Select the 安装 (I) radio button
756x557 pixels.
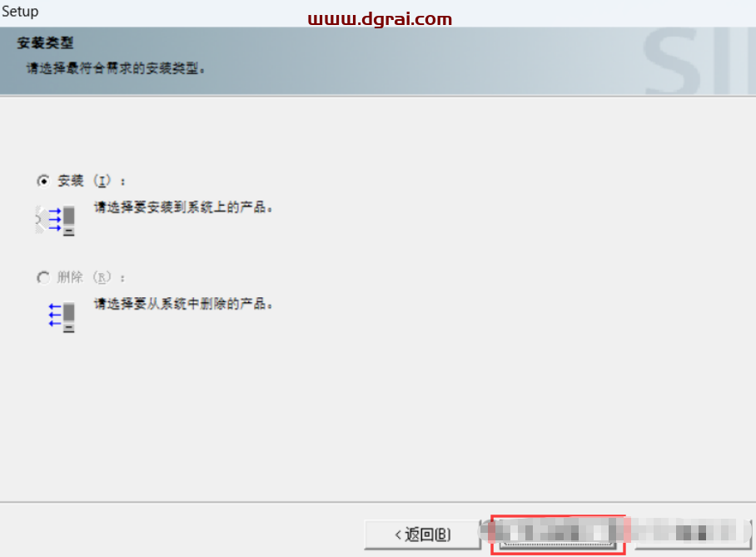[43, 181]
